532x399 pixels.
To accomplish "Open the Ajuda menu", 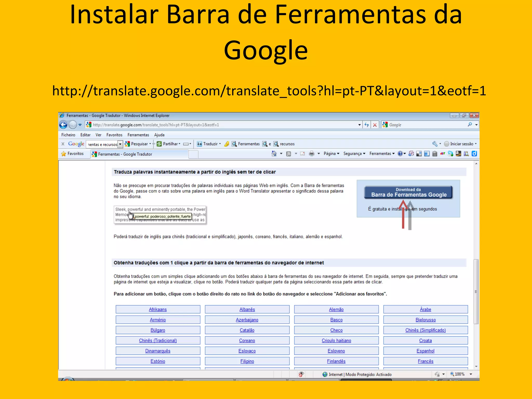I will pos(159,135).
